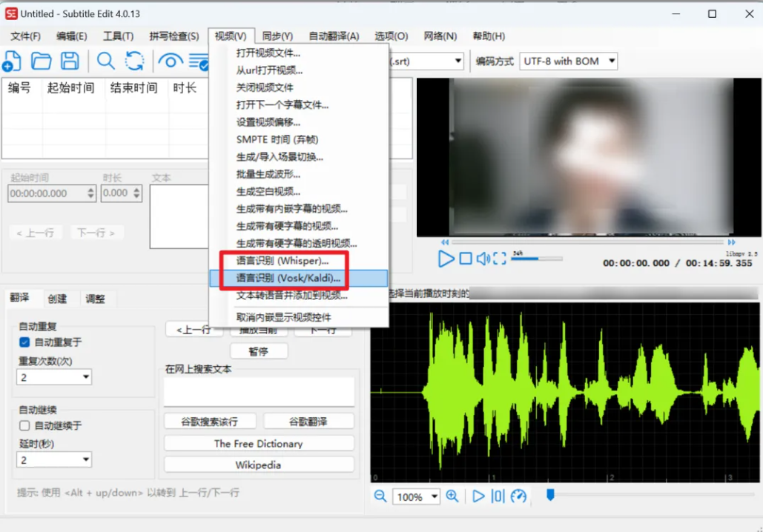Zoom out waveform magnifier icon
Image resolution: width=763 pixels, height=532 pixels.
coord(380,496)
